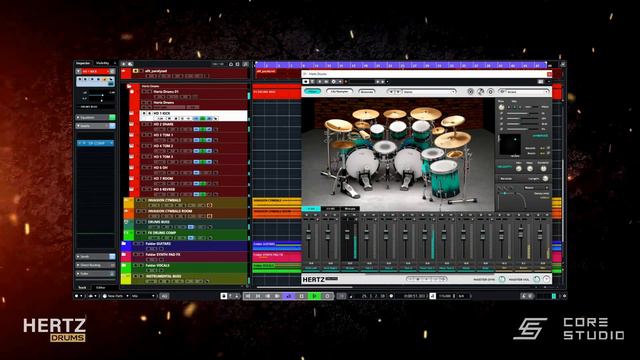Open the Kit/Sampler tab in the Hertz Drums plugin
Viewport: 640px width, 360px height.
click(x=340, y=91)
